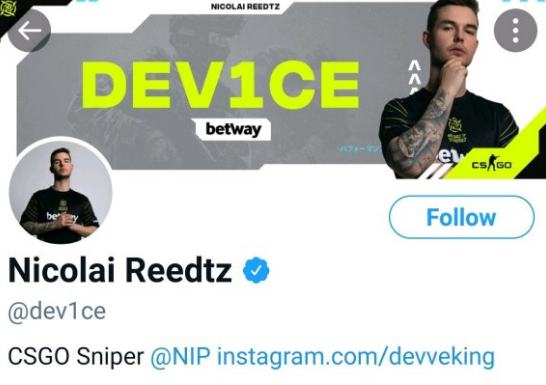Open the instagram.com/devveking link
This screenshot has width=546, height=385.
[356, 357]
